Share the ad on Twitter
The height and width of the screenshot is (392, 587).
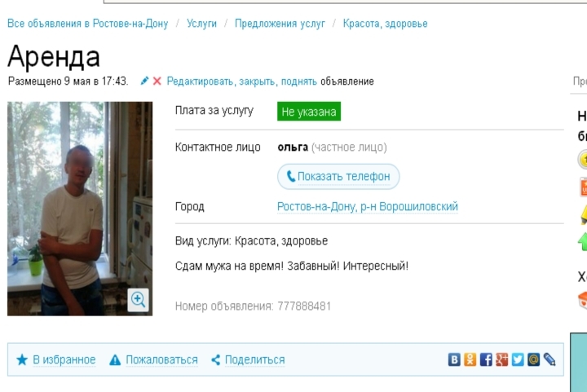click(518, 359)
